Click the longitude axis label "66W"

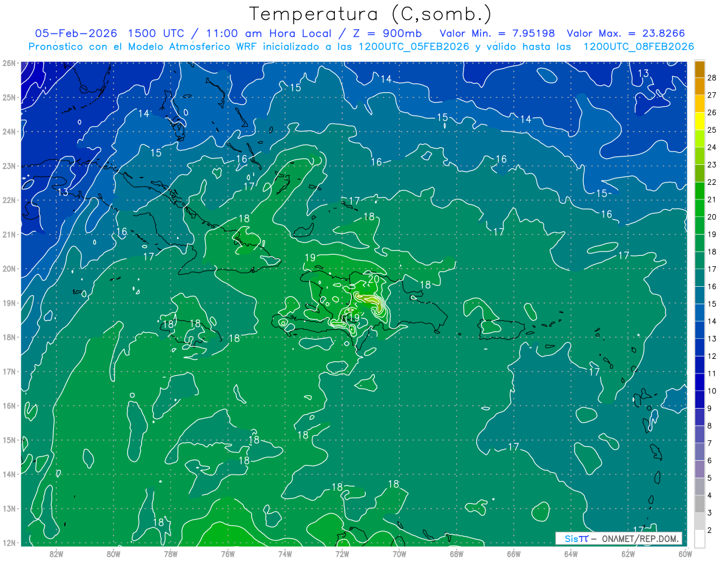[514, 554]
